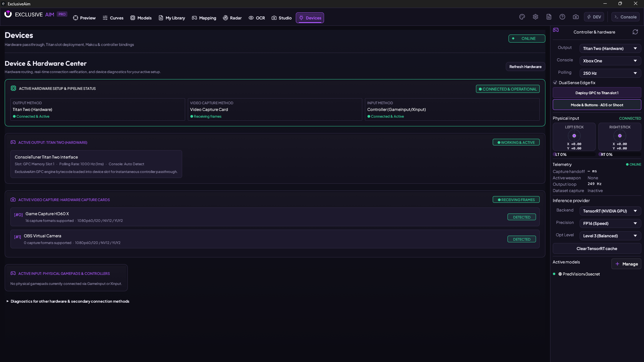Click the ExclusiveAim logo icon
This screenshot has height=362, width=644.
coord(8,14)
